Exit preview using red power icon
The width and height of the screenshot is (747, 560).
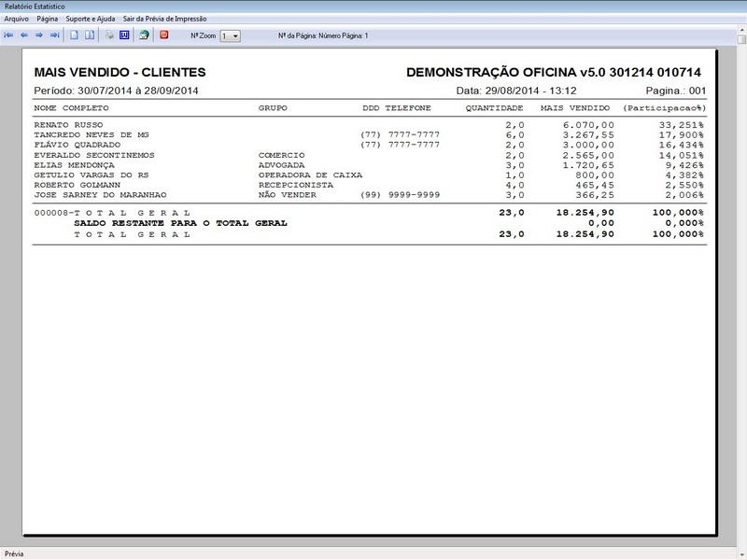click(164, 35)
